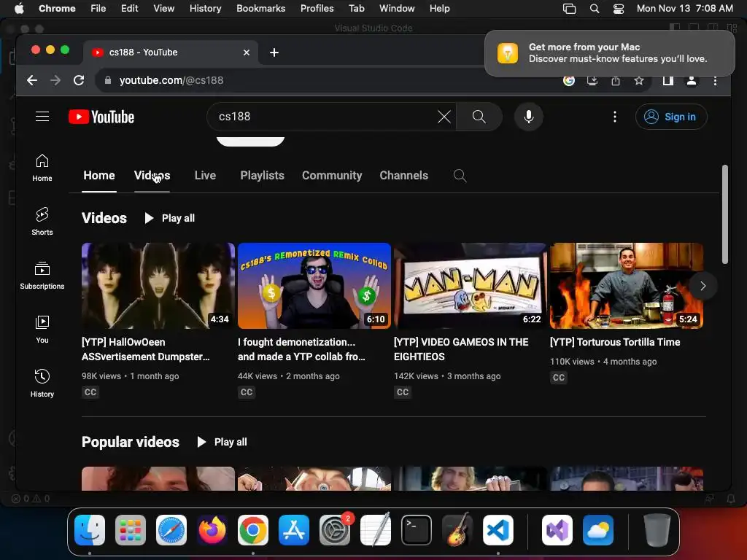Open the Torturous Tortilla Time thumbnail

click(x=627, y=286)
